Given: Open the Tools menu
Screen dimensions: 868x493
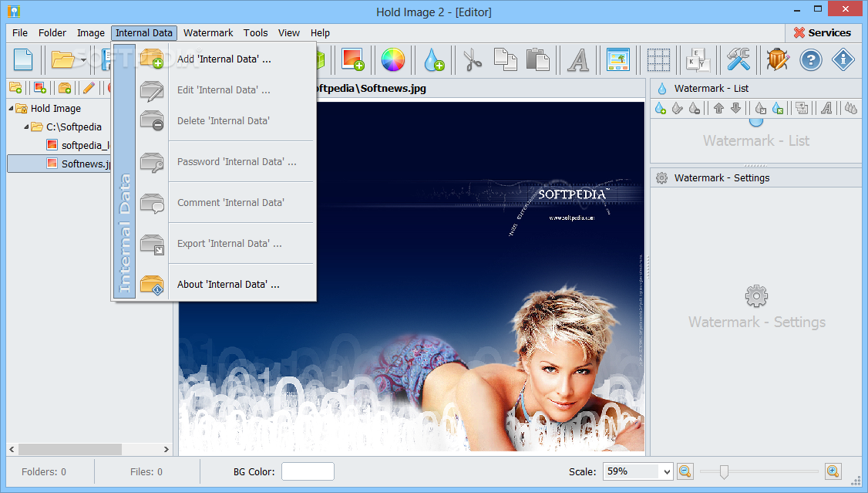Looking at the screenshot, I should click(255, 32).
